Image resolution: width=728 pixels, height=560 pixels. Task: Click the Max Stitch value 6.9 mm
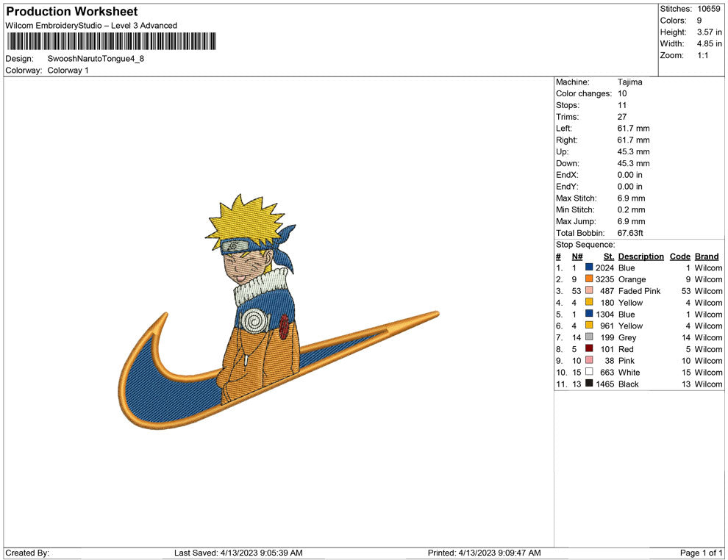point(631,198)
